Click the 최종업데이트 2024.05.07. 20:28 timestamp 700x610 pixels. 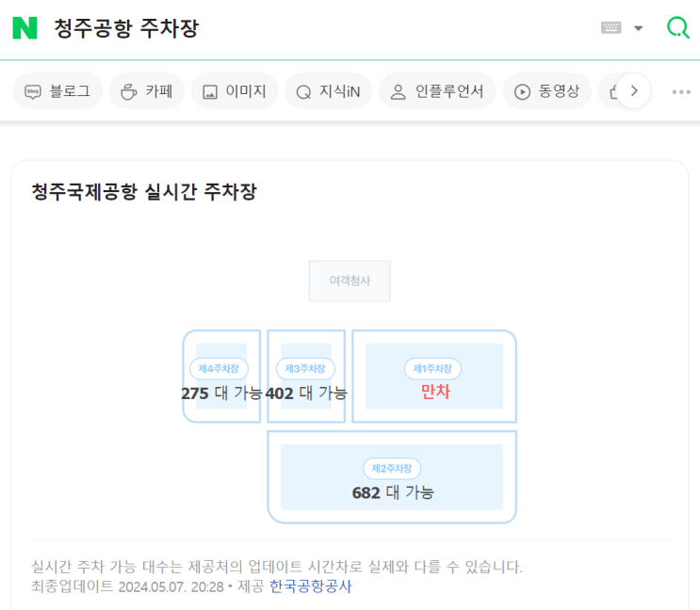tap(127, 586)
